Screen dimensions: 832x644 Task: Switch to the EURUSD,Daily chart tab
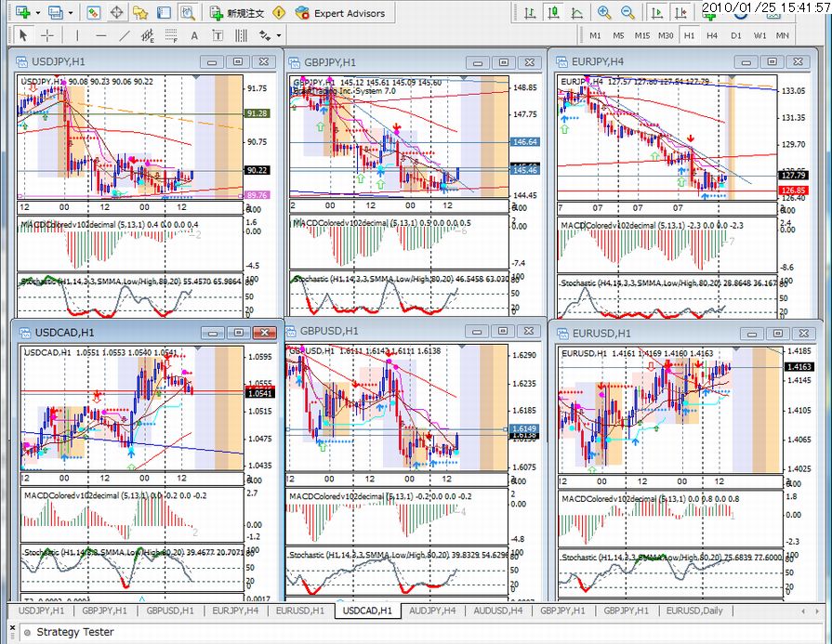[694, 611]
